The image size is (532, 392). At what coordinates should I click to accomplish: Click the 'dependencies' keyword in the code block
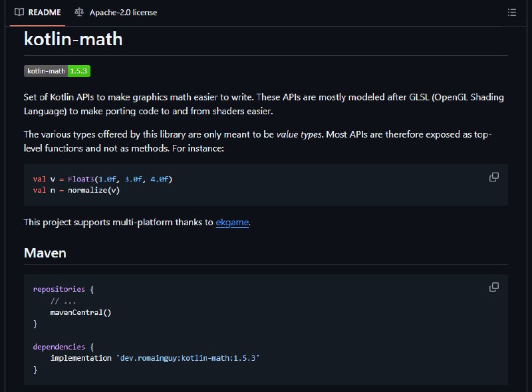(x=59, y=347)
